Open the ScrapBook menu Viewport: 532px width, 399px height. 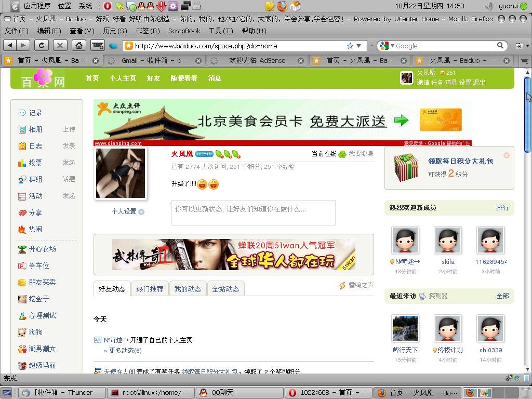tap(184, 31)
